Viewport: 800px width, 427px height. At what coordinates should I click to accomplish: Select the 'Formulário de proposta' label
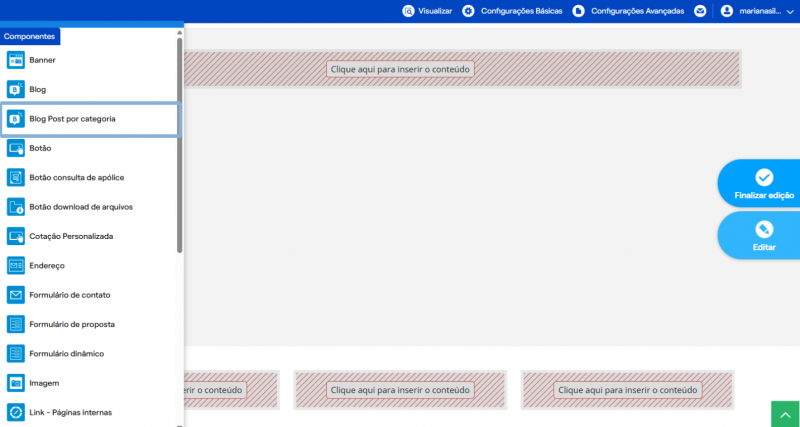click(72, 324)
